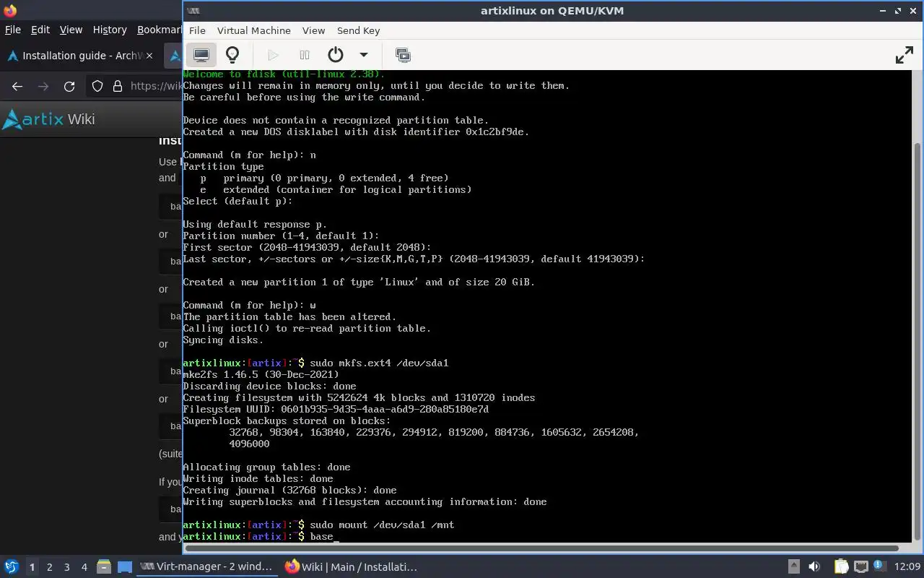Click the Firefox icon in the Firefox titlebar
Image resolution: width=924 pixels, height=578 pixels.
coord(9,10)
